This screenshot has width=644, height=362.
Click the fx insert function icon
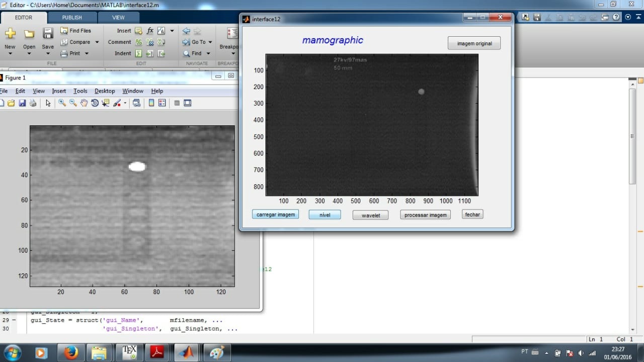coord(150,31)
